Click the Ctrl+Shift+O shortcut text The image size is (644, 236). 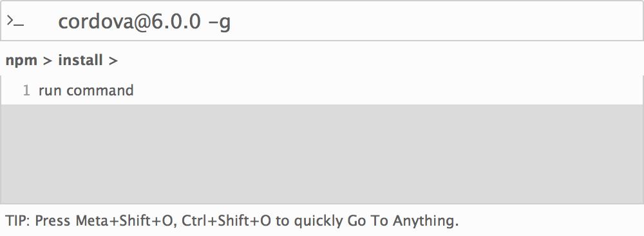coord(226,221)
